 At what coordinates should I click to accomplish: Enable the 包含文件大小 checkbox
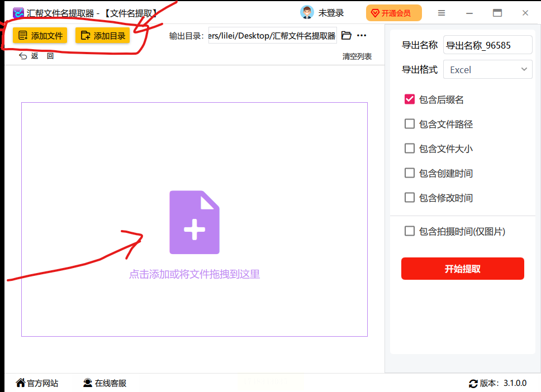click(x=409, y=149)
